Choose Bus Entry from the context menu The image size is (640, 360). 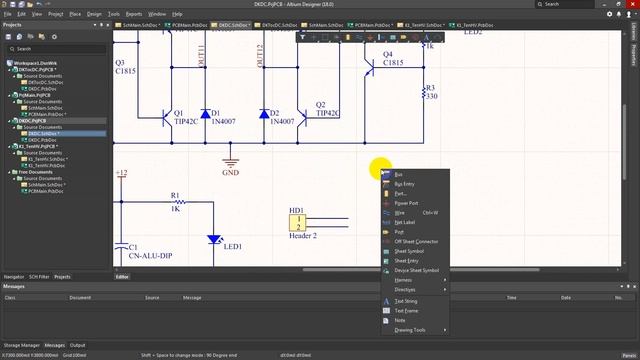point(416,184)
